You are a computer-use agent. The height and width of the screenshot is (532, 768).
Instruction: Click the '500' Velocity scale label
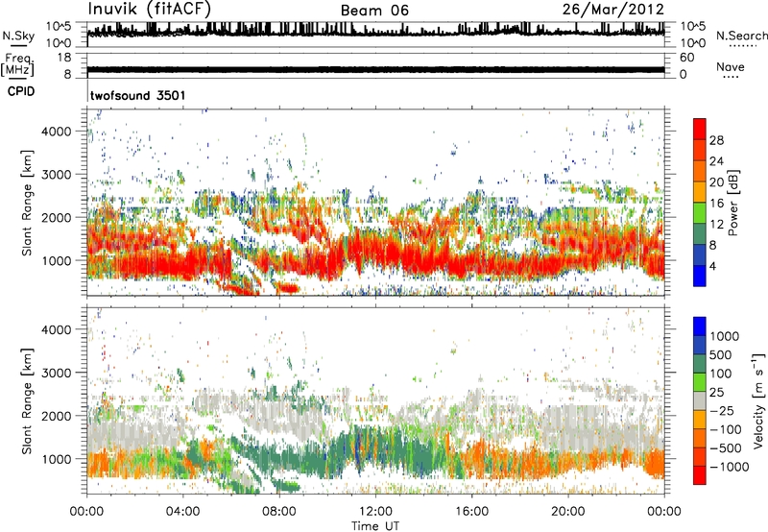[x=721, y=355]
